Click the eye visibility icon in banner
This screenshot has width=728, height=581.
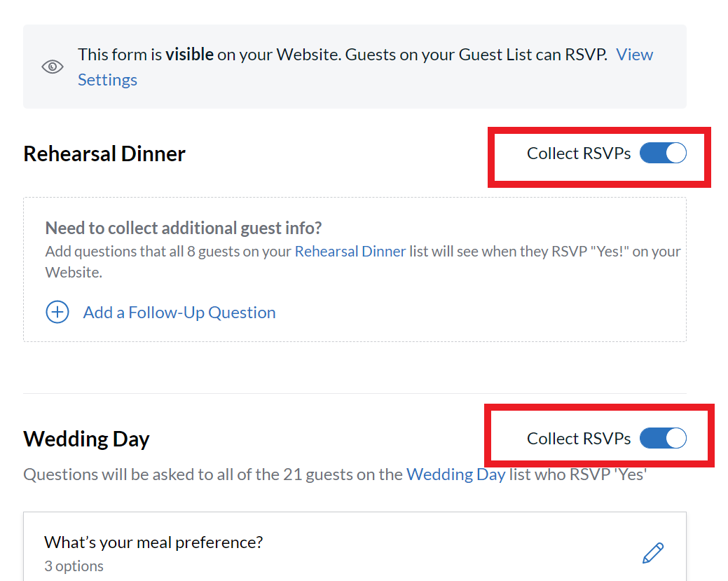click(53, 67)
